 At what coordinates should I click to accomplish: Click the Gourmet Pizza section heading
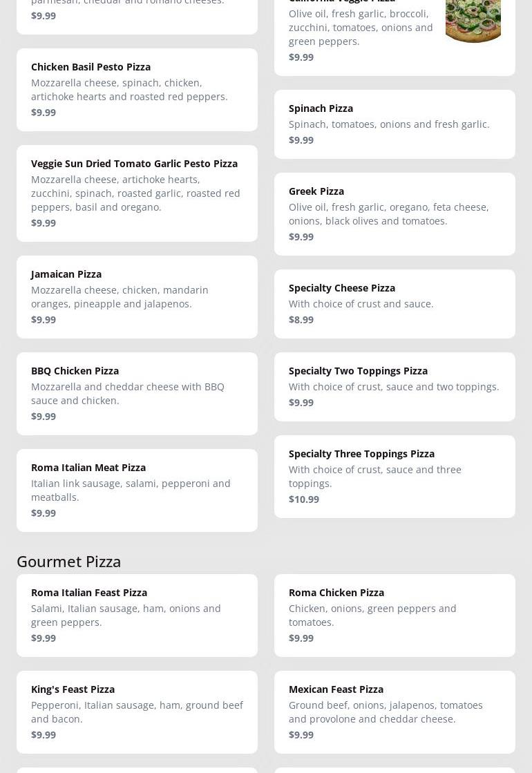[x=69, y=561]
